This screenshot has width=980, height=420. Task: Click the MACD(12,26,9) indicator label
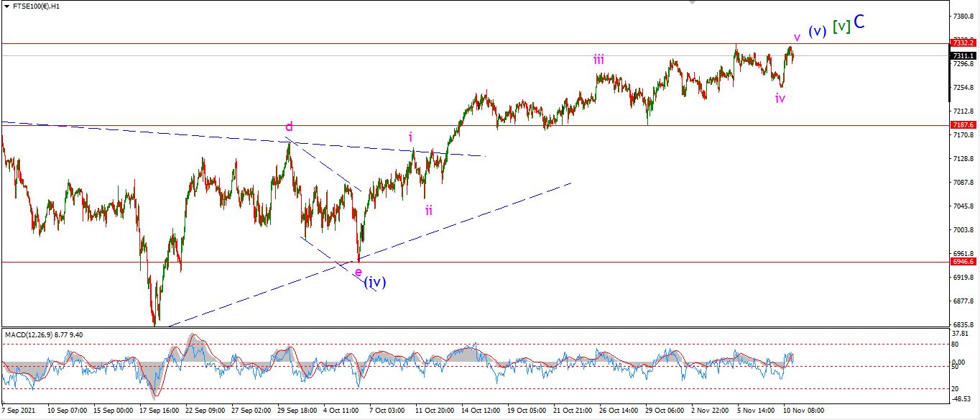tap(29, 334)
